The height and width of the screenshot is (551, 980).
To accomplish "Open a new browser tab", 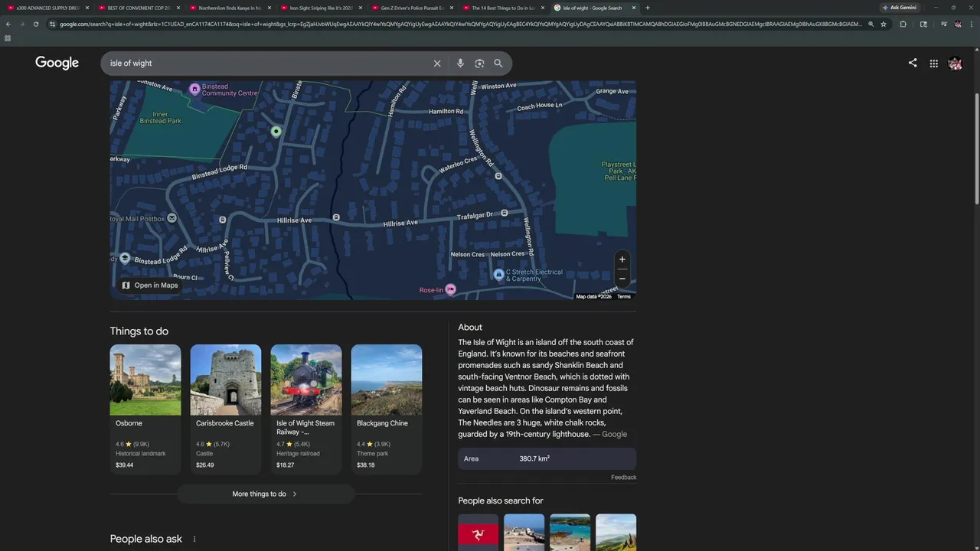I will 648,8.
